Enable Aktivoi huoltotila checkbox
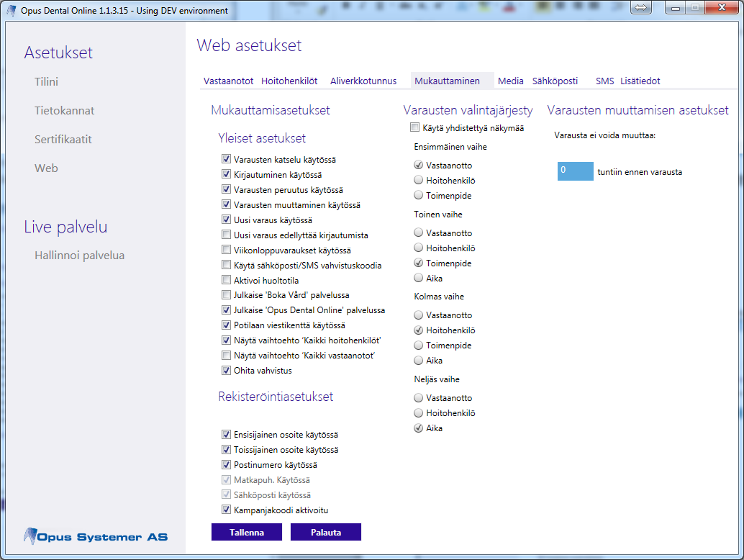Screen dimensions: 744x560 click(227, 280)
